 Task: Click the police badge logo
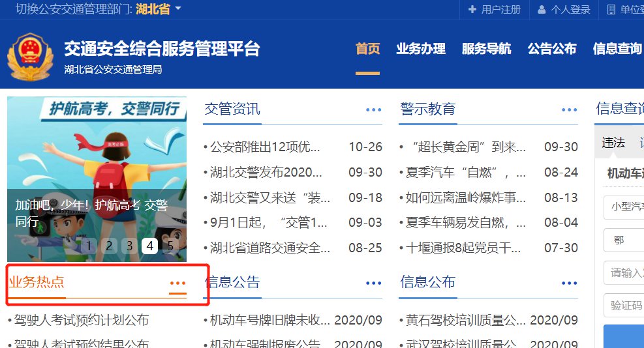(30, 57)
